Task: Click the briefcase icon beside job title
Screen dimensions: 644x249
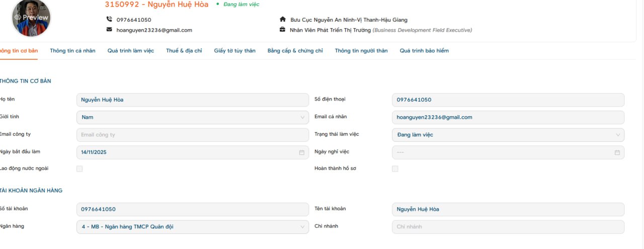Action: (282, 30)
